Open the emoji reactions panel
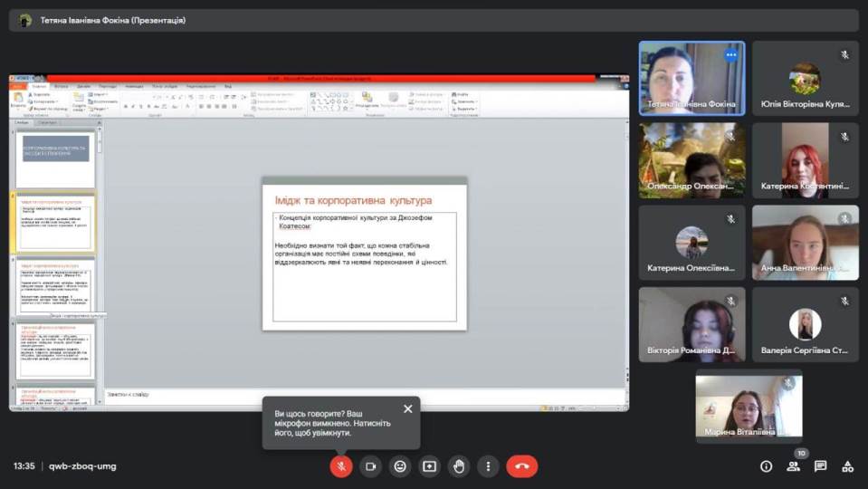 tap(400, 466)
